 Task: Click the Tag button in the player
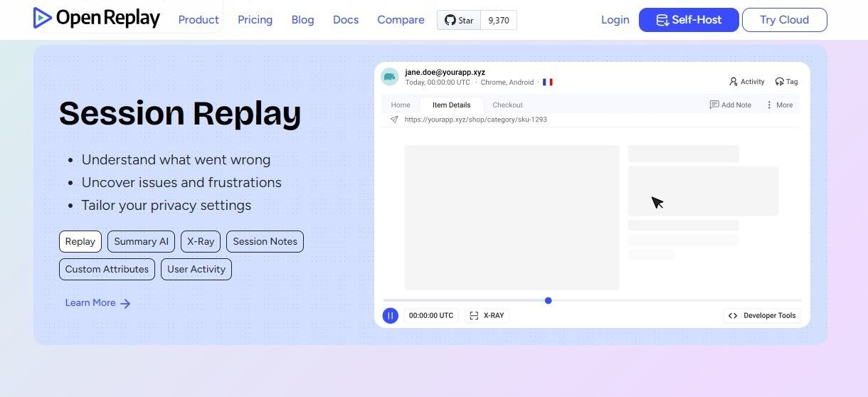[x=786, y=82]
